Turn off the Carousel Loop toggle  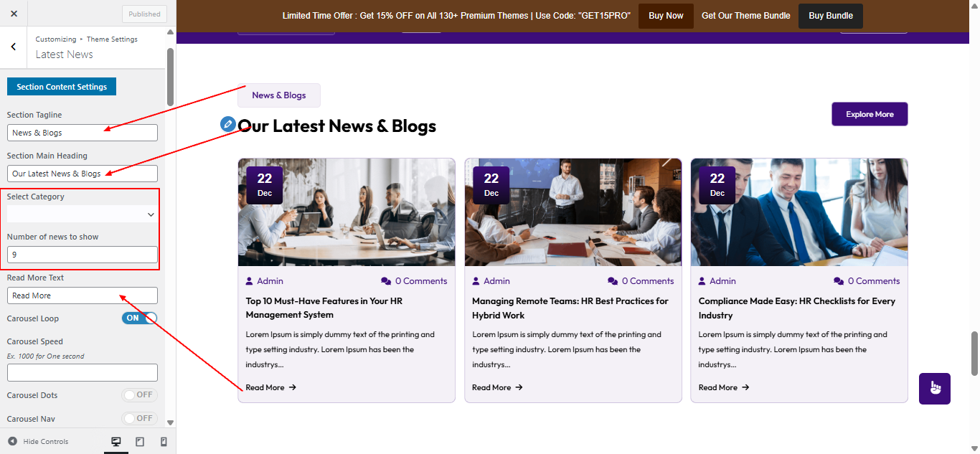coord(139,318)
